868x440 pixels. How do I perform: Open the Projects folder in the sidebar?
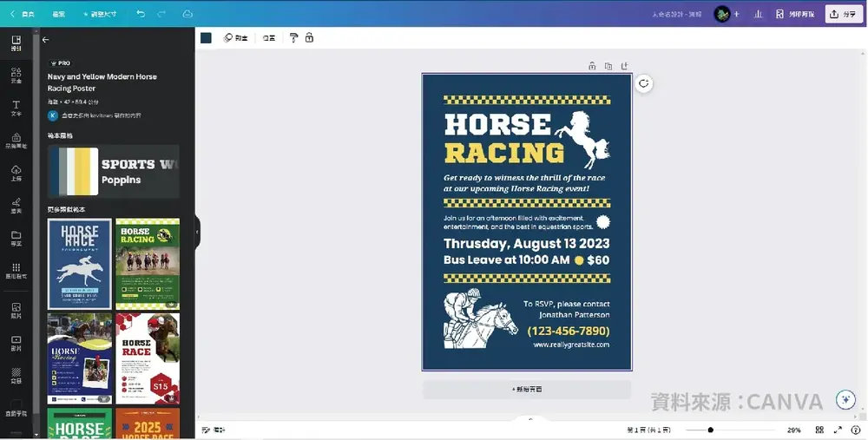(16, 239)
